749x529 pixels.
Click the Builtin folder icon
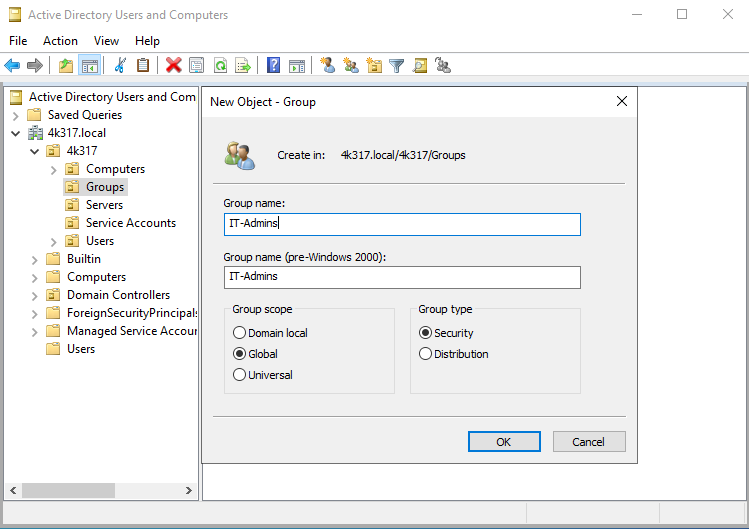point(53,259)
